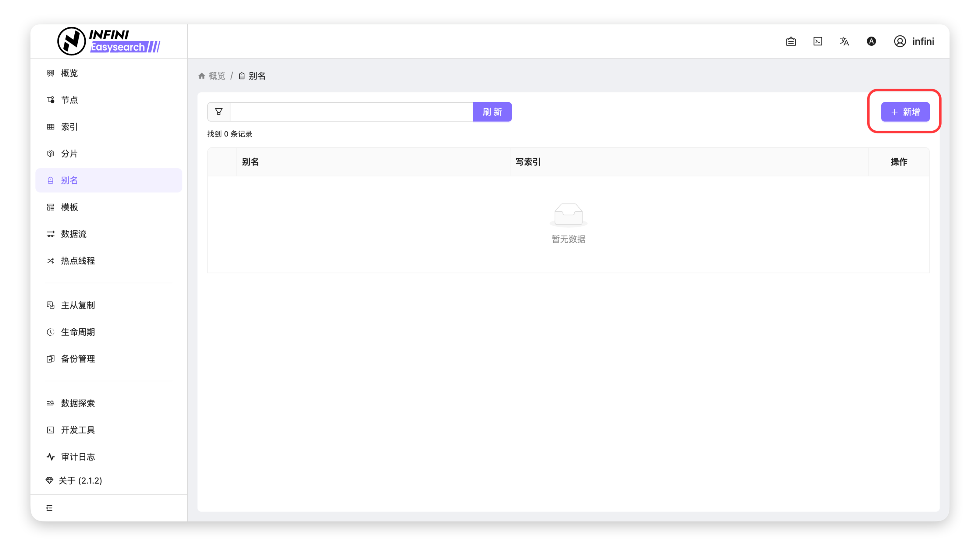The width and height of the screenshot is (980, 558).
Task: Click the circled A theme icon
Action: tap(871, 41)
